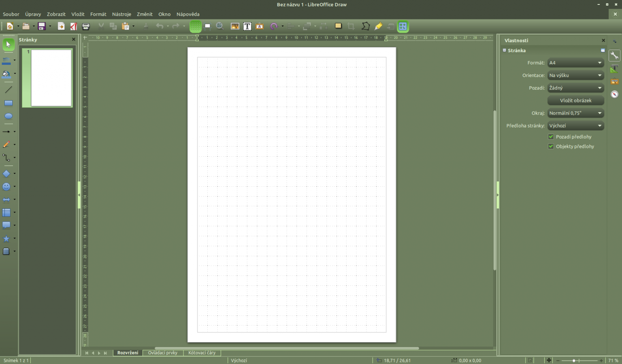Select the Ellipse drawing tool

point(8,116)
